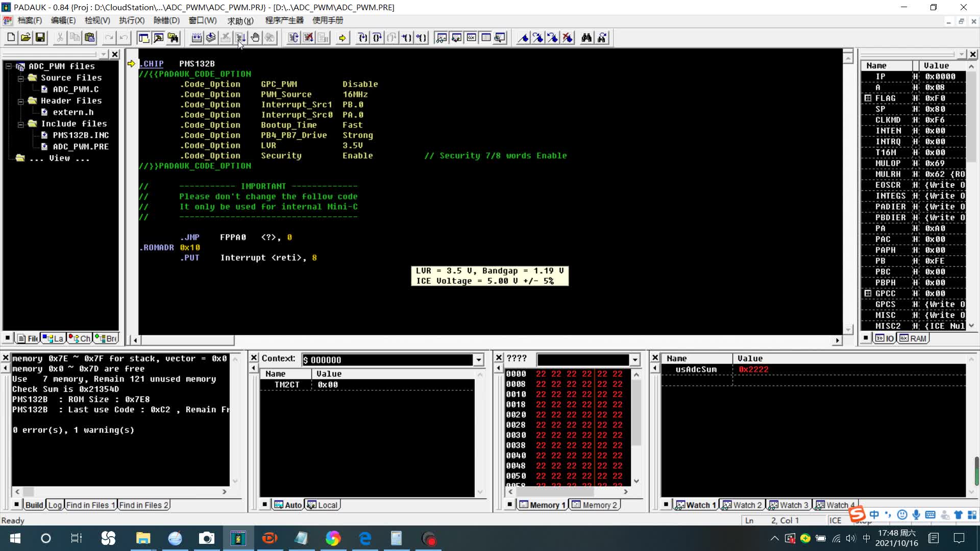Open extern.h under Header Files
Screen dimensions: 980x551
coord(72,112)
